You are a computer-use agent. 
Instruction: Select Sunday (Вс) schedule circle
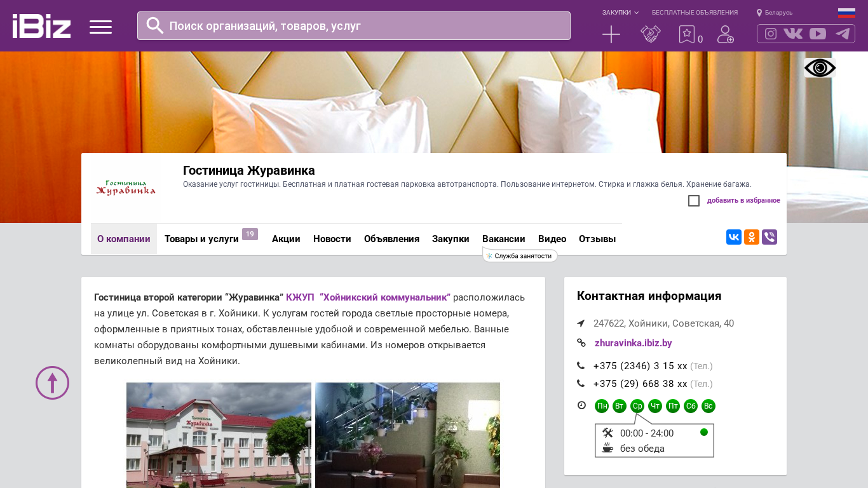pos(709,406)
